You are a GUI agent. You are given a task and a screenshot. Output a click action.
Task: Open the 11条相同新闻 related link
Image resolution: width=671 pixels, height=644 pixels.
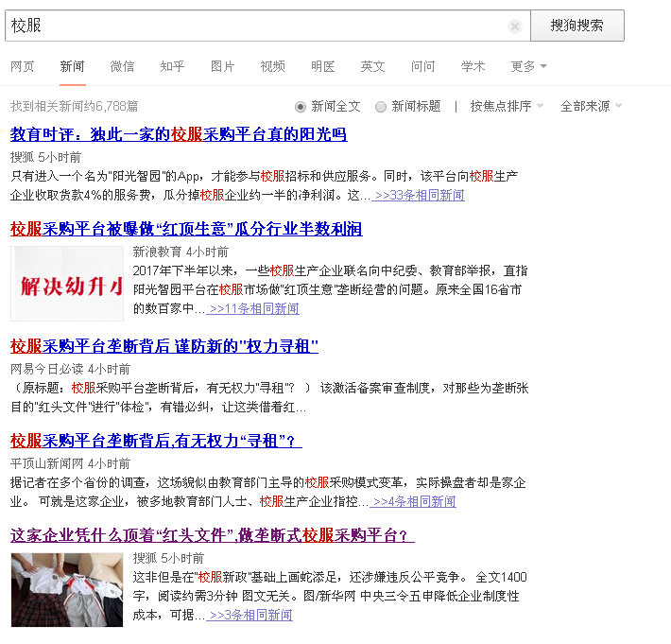[253, 309]
